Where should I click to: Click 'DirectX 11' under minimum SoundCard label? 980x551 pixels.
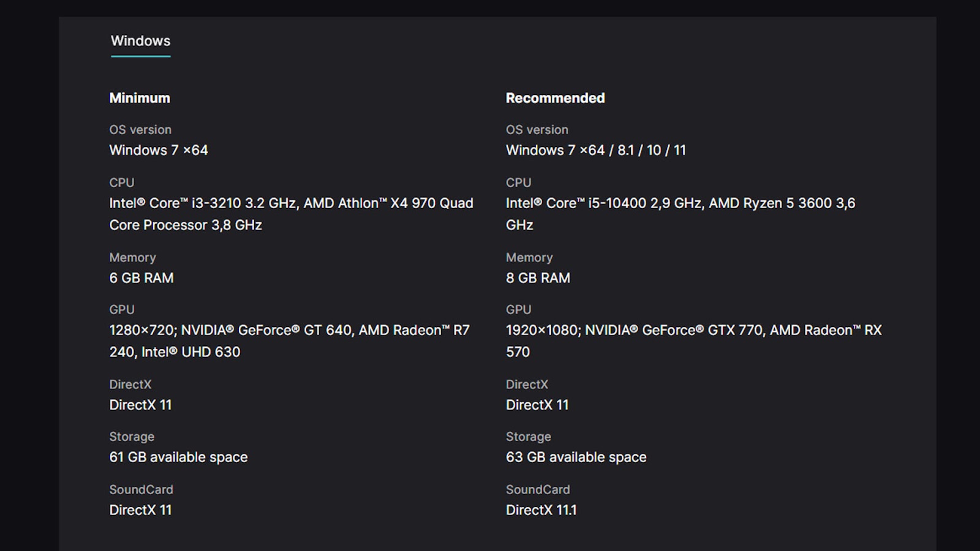point(140,510)
